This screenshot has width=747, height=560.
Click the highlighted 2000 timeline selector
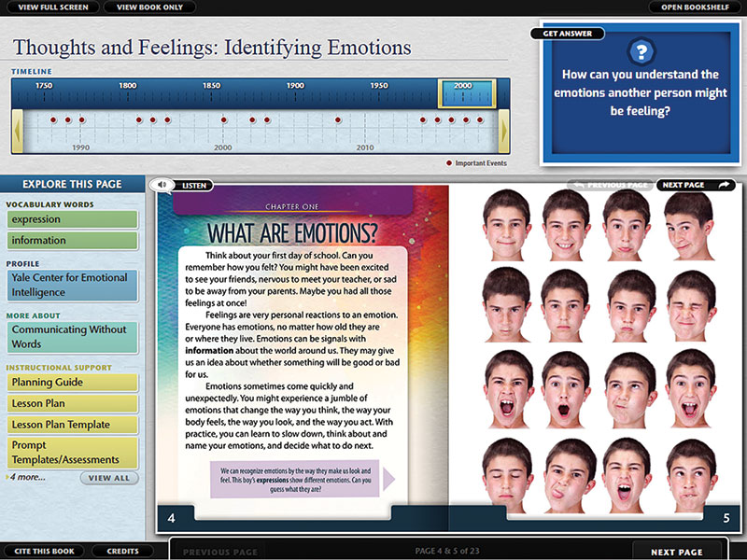pyautogui.click(x=467, y=92)
